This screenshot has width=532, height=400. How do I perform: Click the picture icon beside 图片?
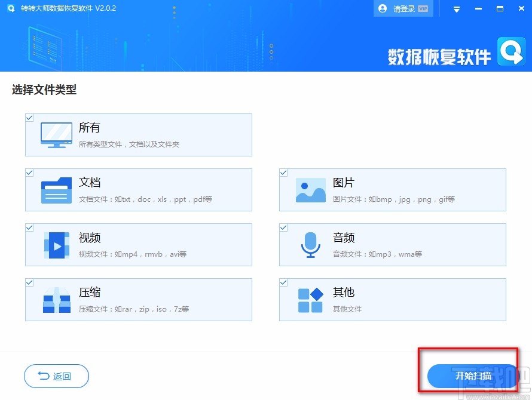click(310, 189)
